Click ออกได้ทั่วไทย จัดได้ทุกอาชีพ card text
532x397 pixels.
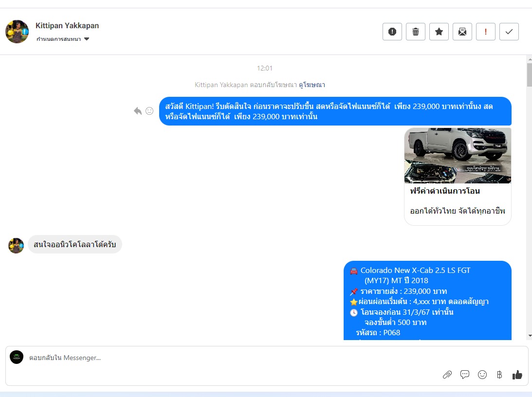pos(458,211)
